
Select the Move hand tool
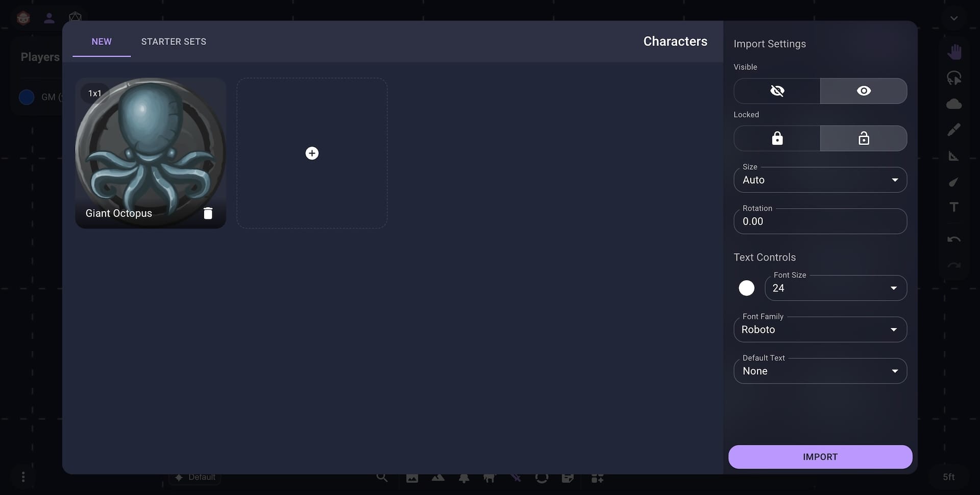pyautogui.click(x=954, y=51)
